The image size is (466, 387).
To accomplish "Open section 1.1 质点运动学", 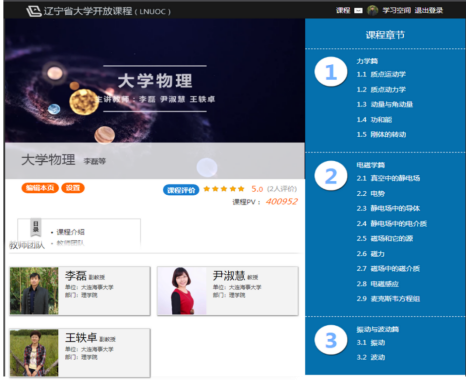I will [381, 74].
